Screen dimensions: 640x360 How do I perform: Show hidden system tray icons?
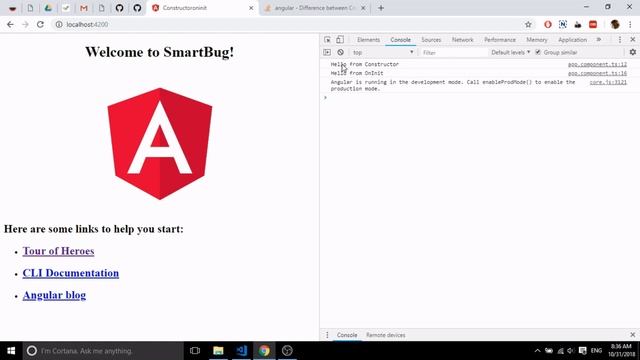pos(537,351)
